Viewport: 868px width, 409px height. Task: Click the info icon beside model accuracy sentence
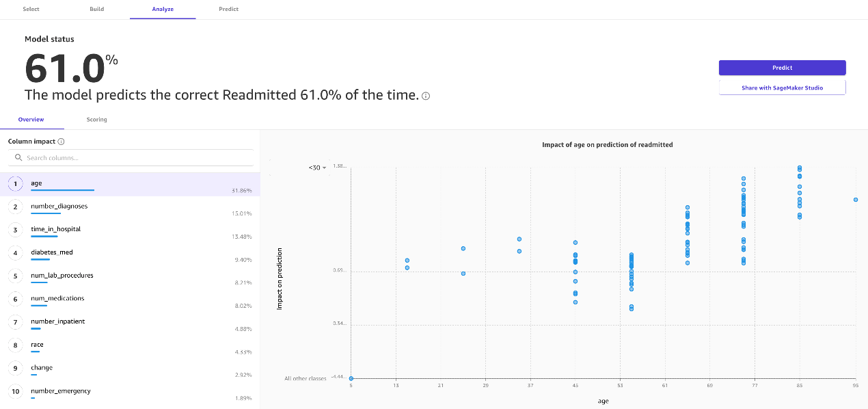click(x=426, y=96)
